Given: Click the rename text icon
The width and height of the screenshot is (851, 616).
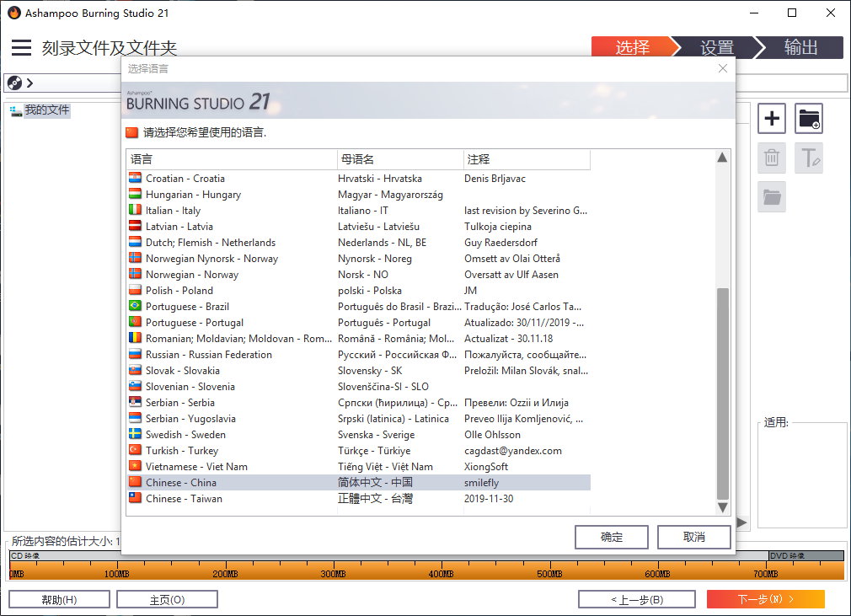Looking at the screenshot, I should pos(809,158).
